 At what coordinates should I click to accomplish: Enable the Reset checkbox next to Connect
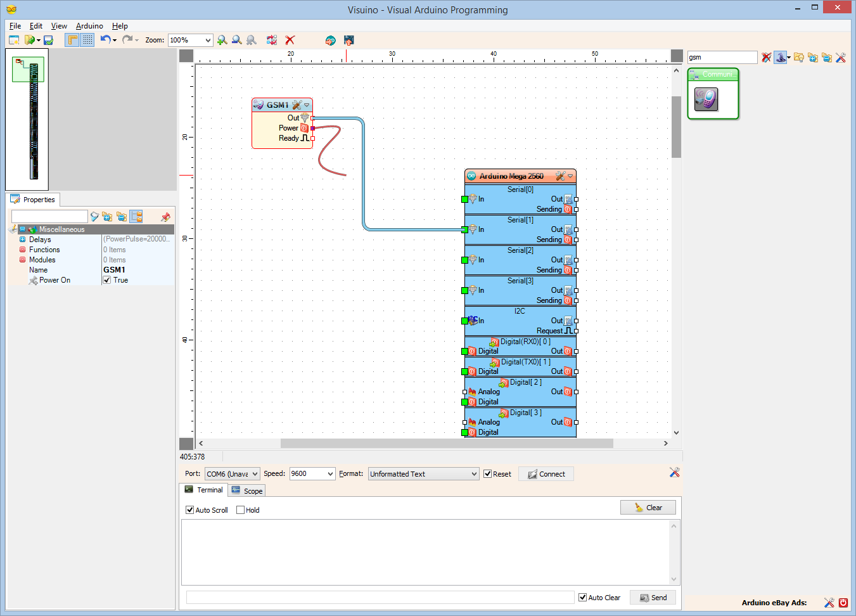click(487, 473)
